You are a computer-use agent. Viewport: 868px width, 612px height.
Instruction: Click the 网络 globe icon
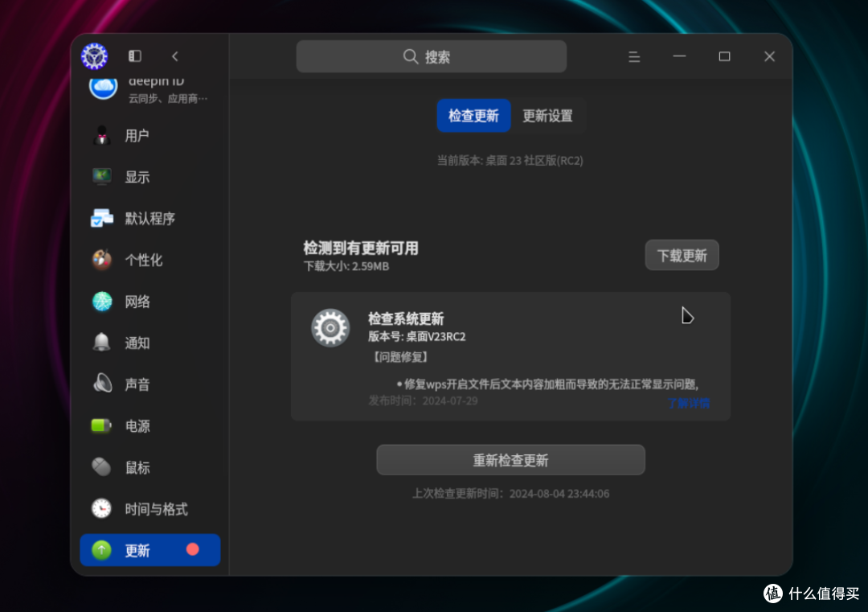102,302
